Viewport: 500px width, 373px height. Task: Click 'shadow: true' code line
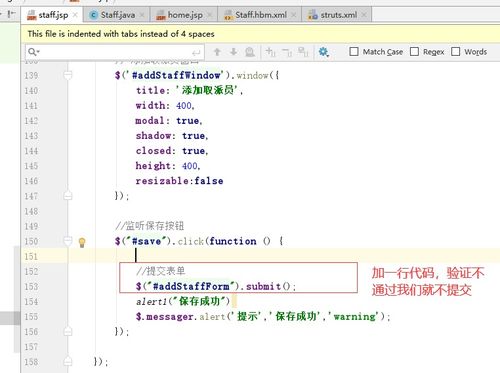pos(172,136)
